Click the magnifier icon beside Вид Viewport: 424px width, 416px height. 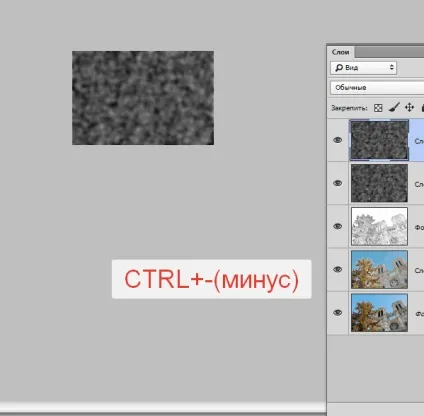pyautogui.click(x=339, y=68)
